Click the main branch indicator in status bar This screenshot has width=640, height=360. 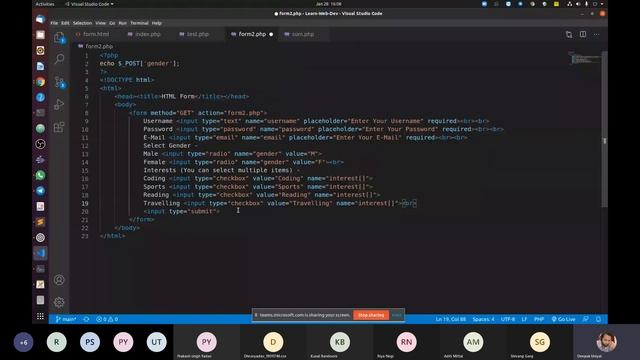(66, 319)
